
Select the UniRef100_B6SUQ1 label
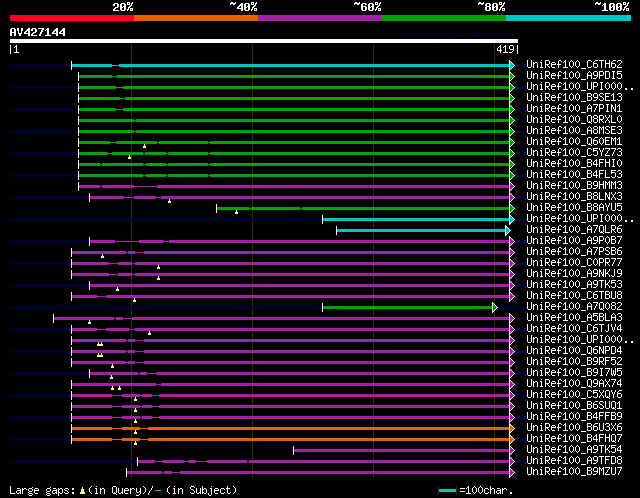[x=574, y=406]
